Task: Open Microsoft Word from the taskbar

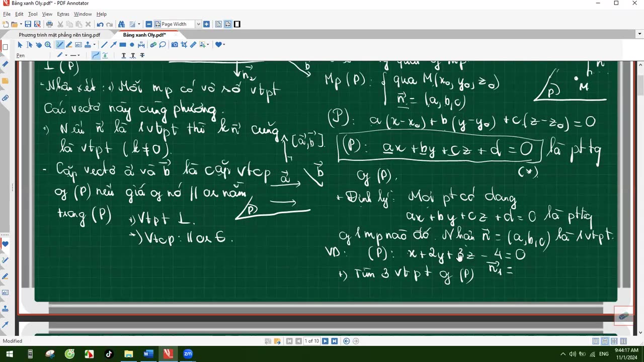Action: (x=148, y=354)
